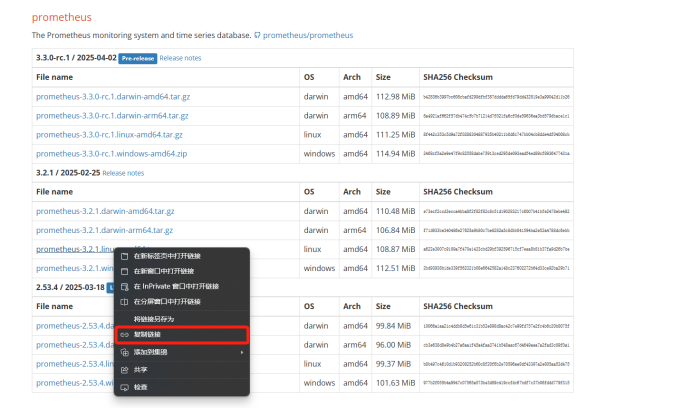Click the 101.63 MiB size cell
Image resolution: width=692 pixels, height=408 pixels.
tap(395, 383)
